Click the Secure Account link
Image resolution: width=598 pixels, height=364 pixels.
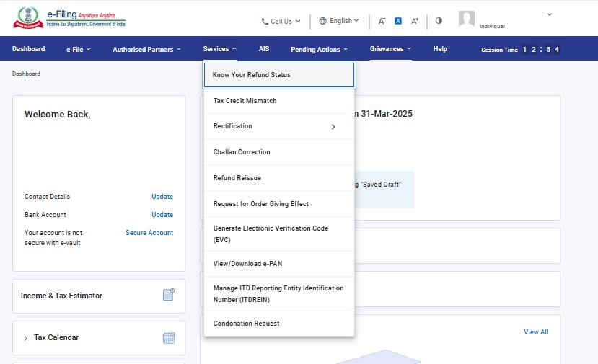pos(149,233)
